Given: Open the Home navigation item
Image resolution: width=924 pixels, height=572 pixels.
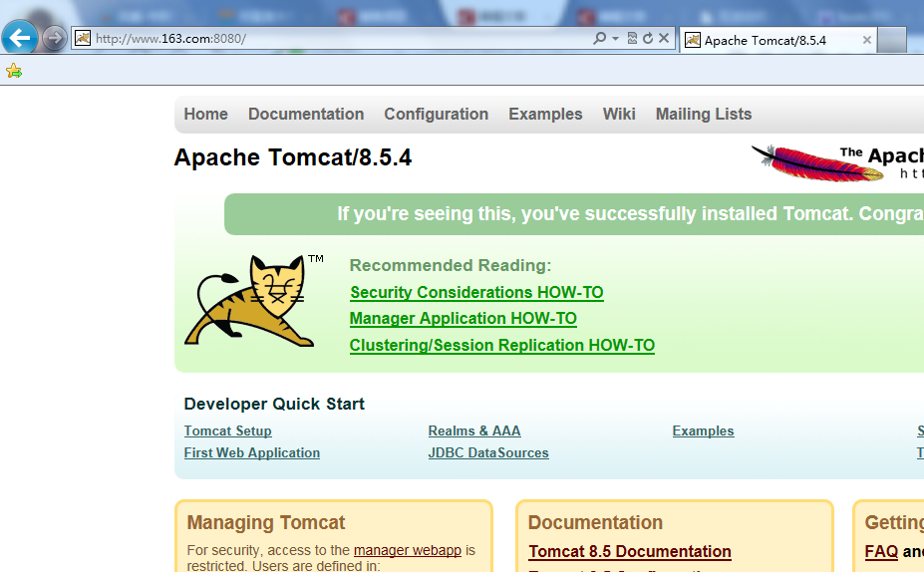Looking at the screenshot, I should pyautogui.click(x=205, y=114).
